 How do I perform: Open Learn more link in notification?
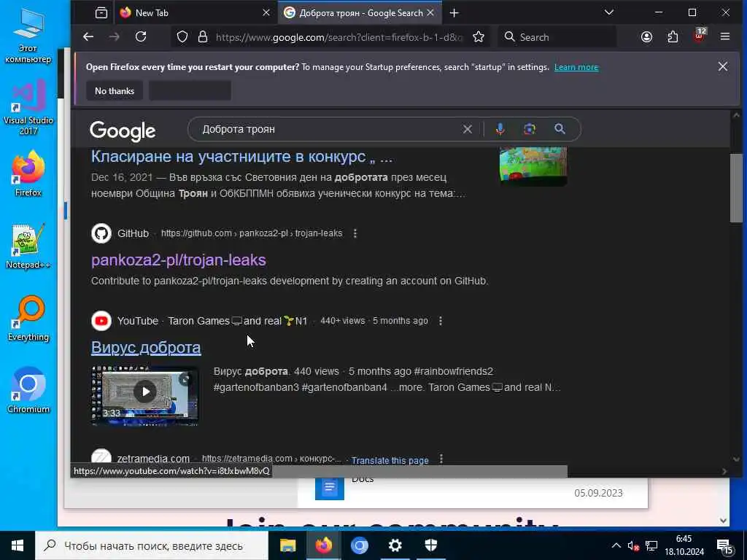576,67
